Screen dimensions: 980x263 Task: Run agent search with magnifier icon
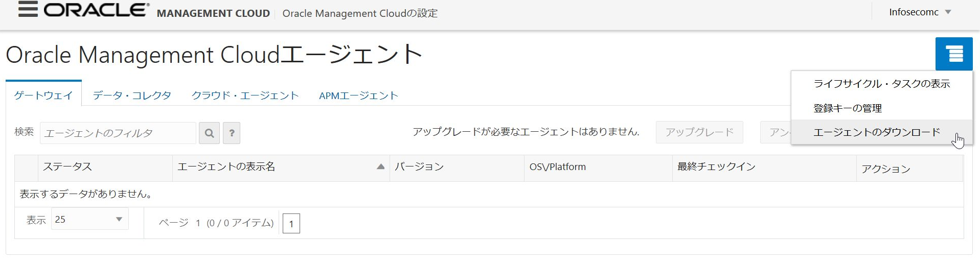(x=209, y=133)
